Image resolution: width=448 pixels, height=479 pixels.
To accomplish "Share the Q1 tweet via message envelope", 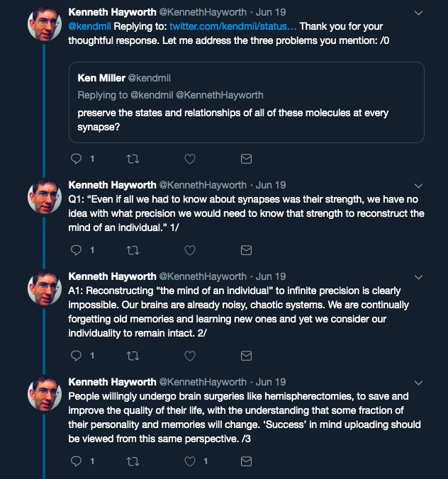I will pos(246,250).
